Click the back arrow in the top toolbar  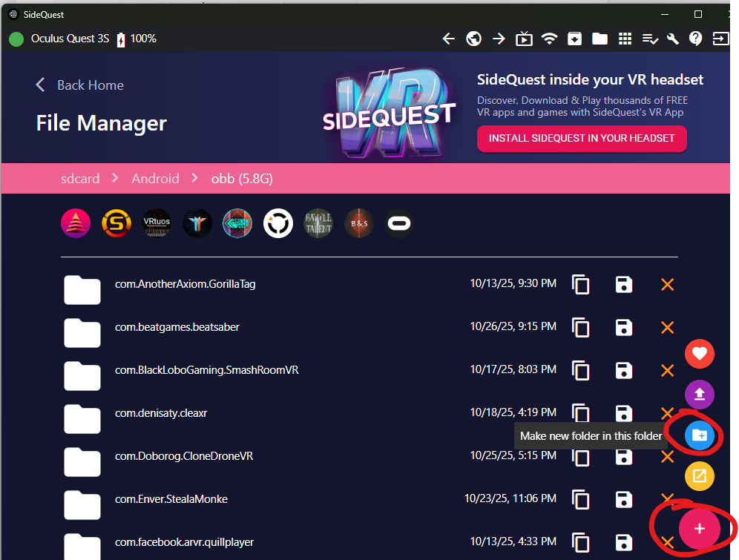pyautogui.click(x=449, y=39)
